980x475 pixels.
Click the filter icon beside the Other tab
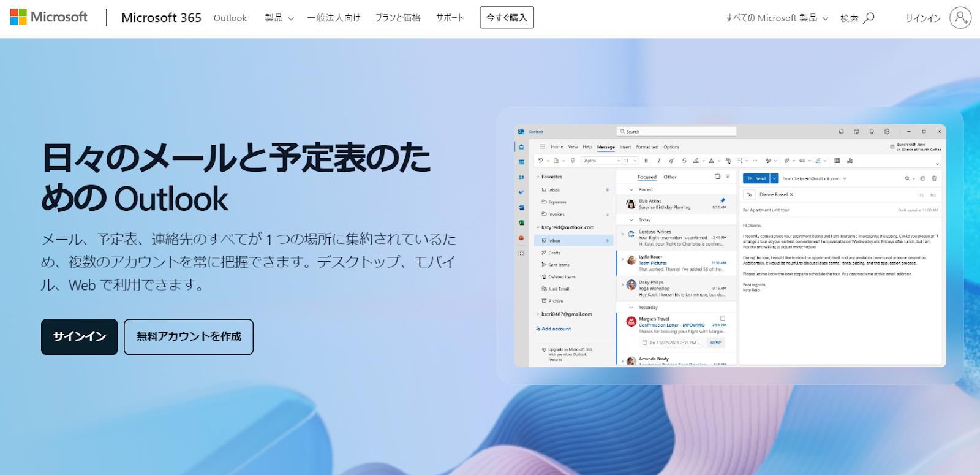(x=728, y=177)
